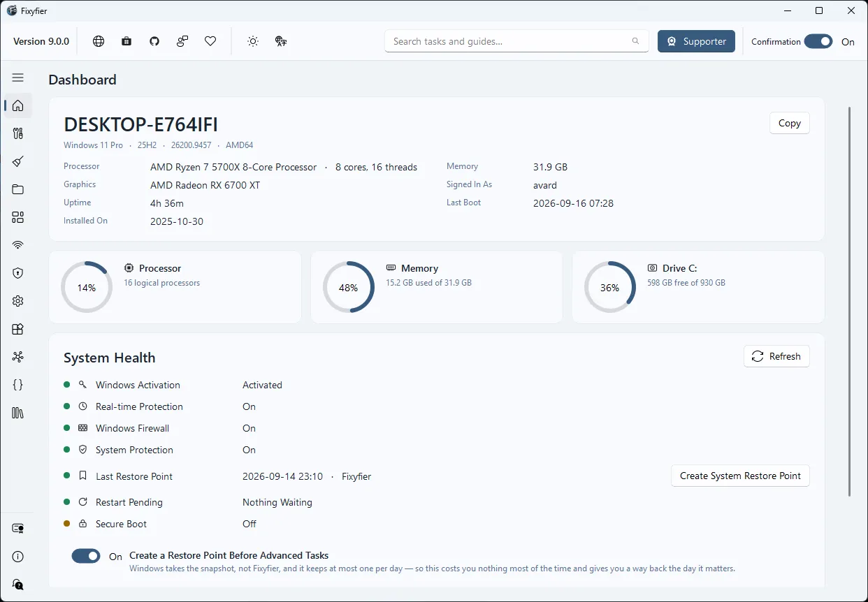
Task: Click the AMD Ryzen 7 5700X processor name
Action: 233,167
